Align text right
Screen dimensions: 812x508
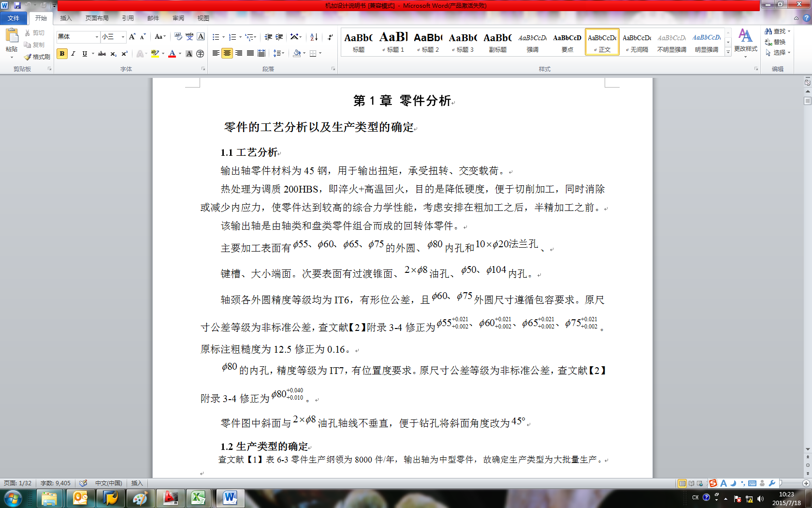click(239, 53)
